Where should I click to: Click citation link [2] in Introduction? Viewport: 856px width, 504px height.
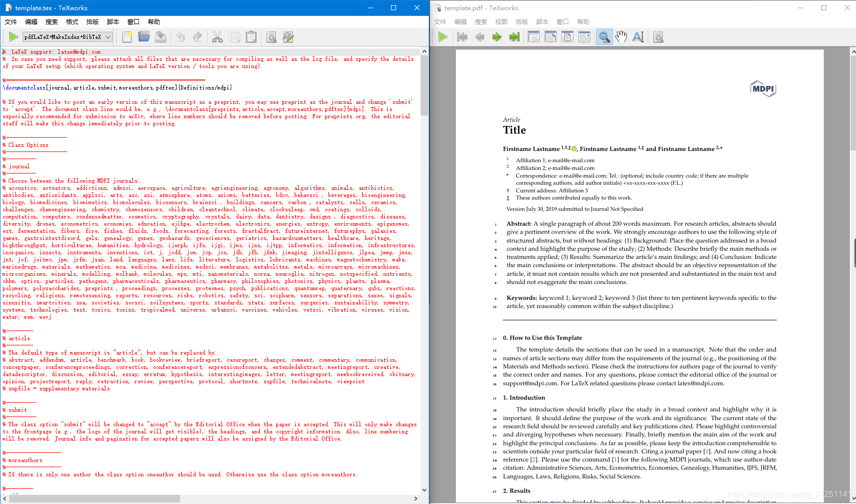[534, 459]
